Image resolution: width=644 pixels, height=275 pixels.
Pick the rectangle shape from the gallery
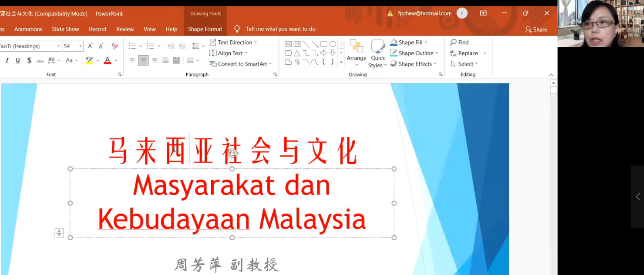click(x=324, y=44)
